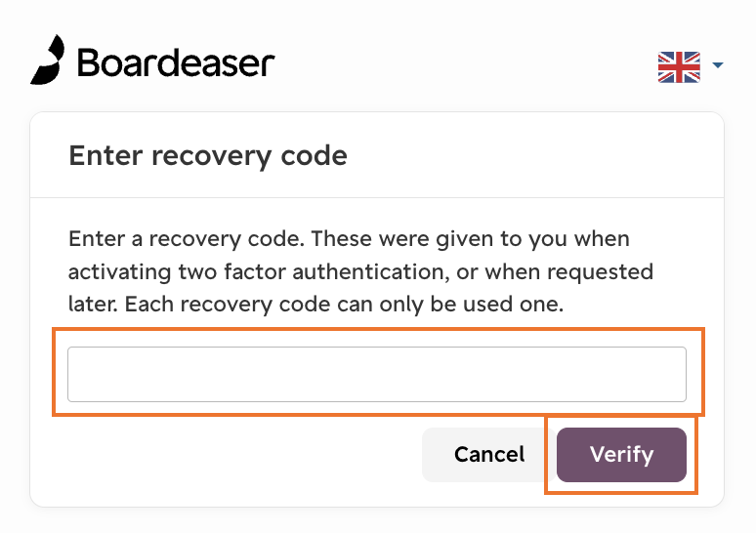Expand language options via the blue caret
The height and width of the screenshot is (533, 756).
pos(718,65)
